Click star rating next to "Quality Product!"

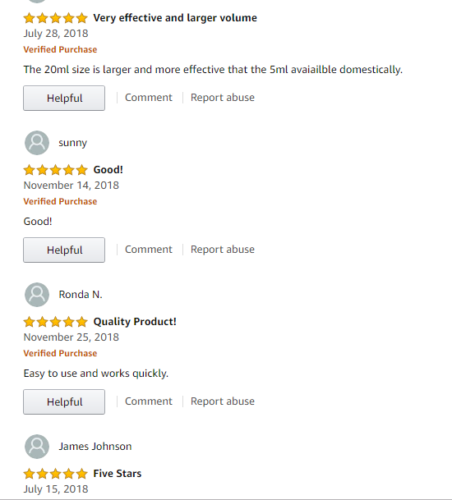pos(55,322)
